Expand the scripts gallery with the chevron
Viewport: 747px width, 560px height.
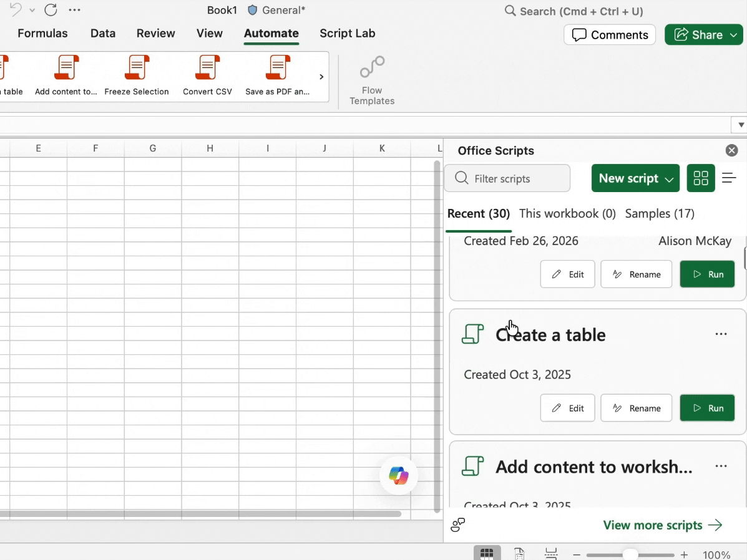tap(321, 76)
